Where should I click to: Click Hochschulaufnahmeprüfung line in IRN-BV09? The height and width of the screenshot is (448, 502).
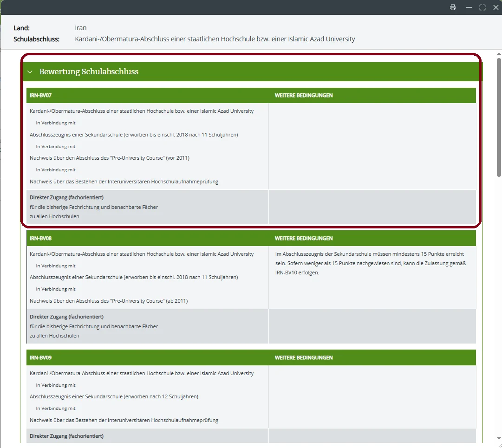124,420
